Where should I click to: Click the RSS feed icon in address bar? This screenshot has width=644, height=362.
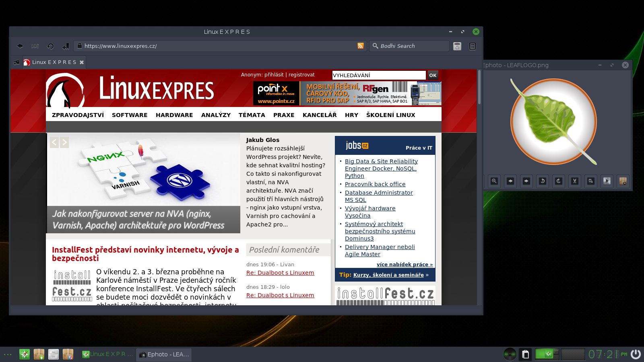click(x=361, y=46)
